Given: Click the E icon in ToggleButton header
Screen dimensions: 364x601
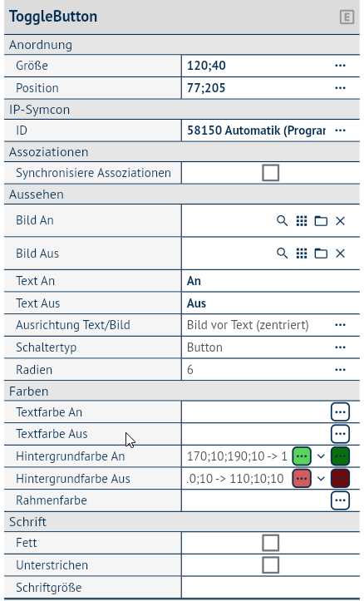Looking at the screenshot, I should [x=347, y=17].
